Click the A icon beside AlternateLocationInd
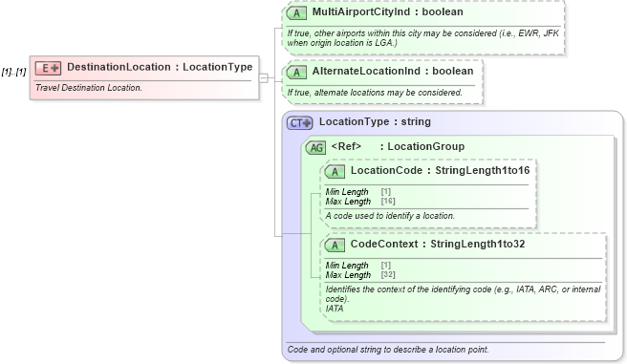627x364 pixels. [x=296, y=73]
